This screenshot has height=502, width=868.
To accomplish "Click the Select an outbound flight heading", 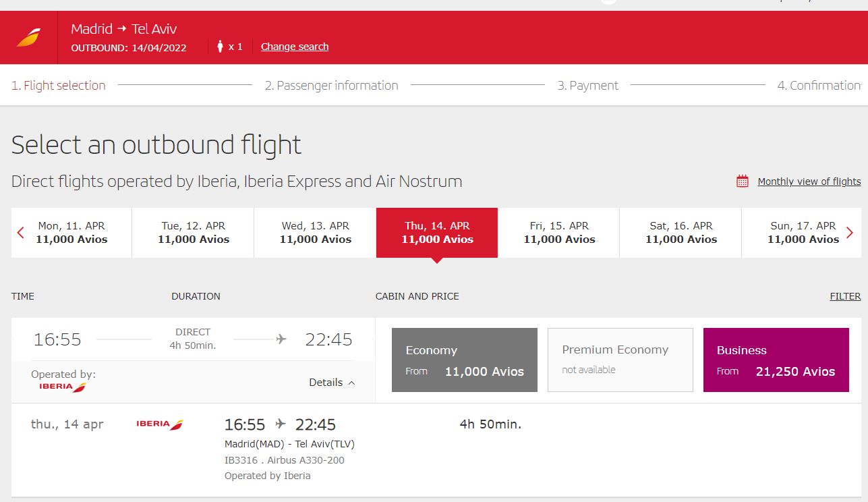I will pyautogui.click(x=156, y=145).
